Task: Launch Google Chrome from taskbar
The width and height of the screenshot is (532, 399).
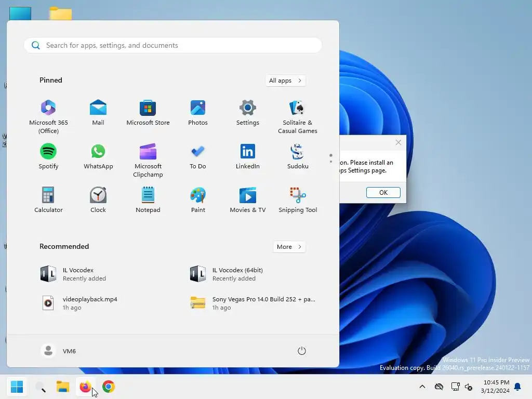Action: click(109, 387)
